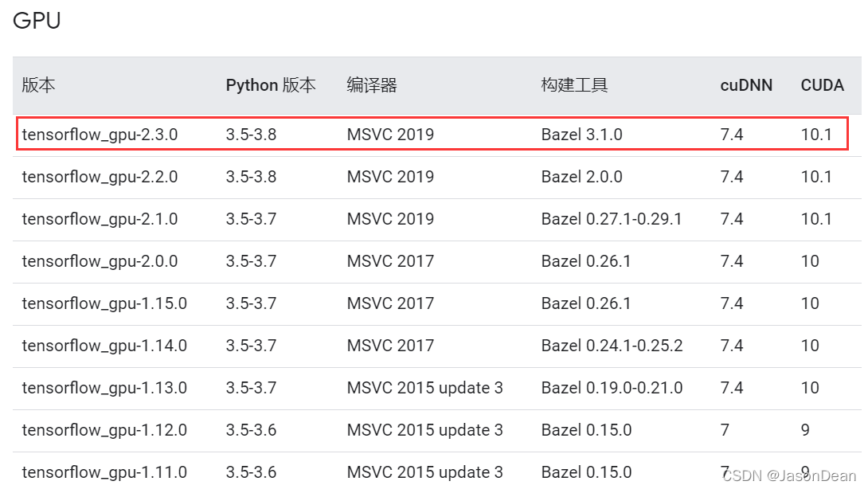Click Bazel 0.26.1 in tensorflow_gpu-1.15.0 row
Image resolution: width=868 pixels, height=489 pixels.
pyautogui.click(x=586, y=303)
